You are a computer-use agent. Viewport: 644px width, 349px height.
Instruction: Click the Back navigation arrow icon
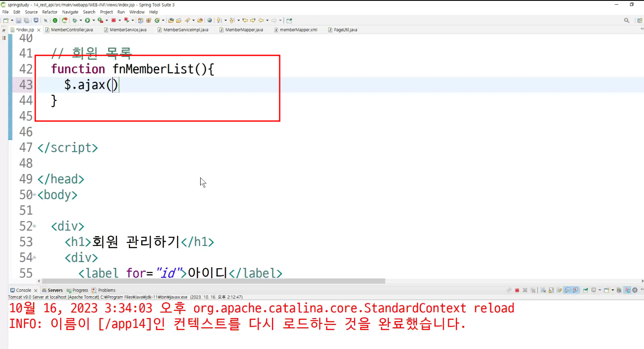pos(261,20)
